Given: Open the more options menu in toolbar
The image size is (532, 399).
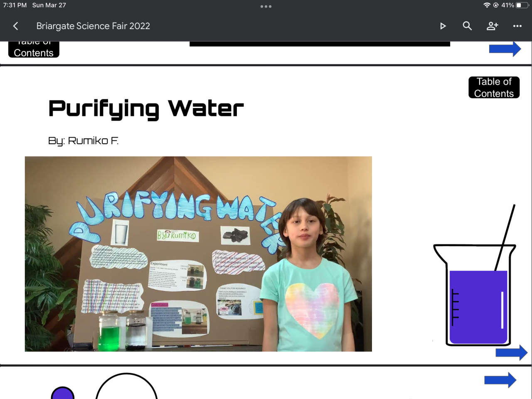Looking at the screenshot, I should (x=517, y=26).
